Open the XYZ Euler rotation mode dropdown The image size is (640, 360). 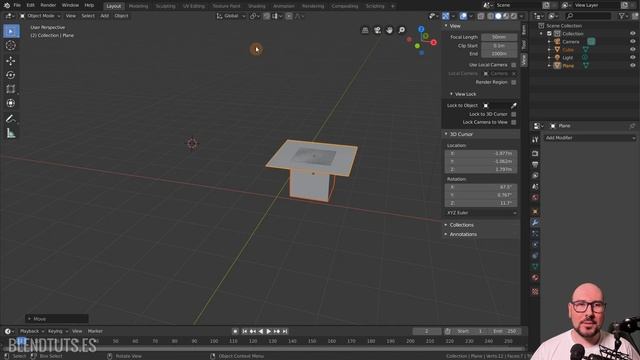[x=482, y=213]
